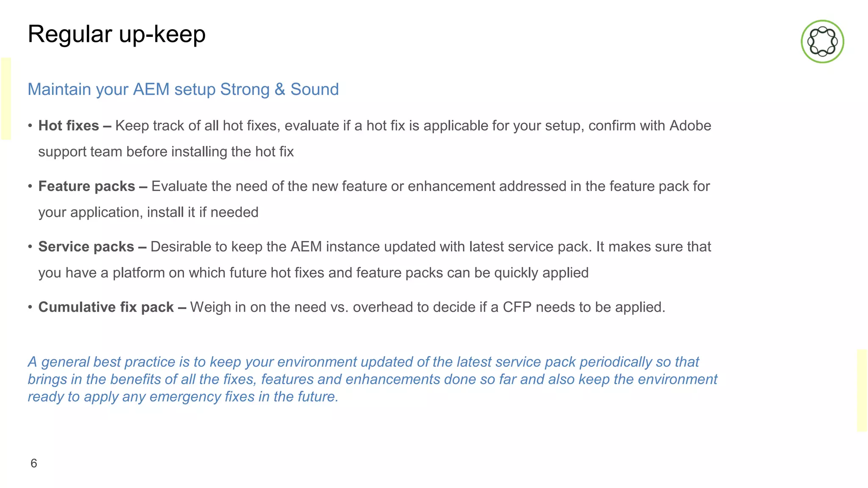Screen dimensions: 868x488
Task: Click 'your application, install it if needed' line
Action: click(x=148, y=212)
